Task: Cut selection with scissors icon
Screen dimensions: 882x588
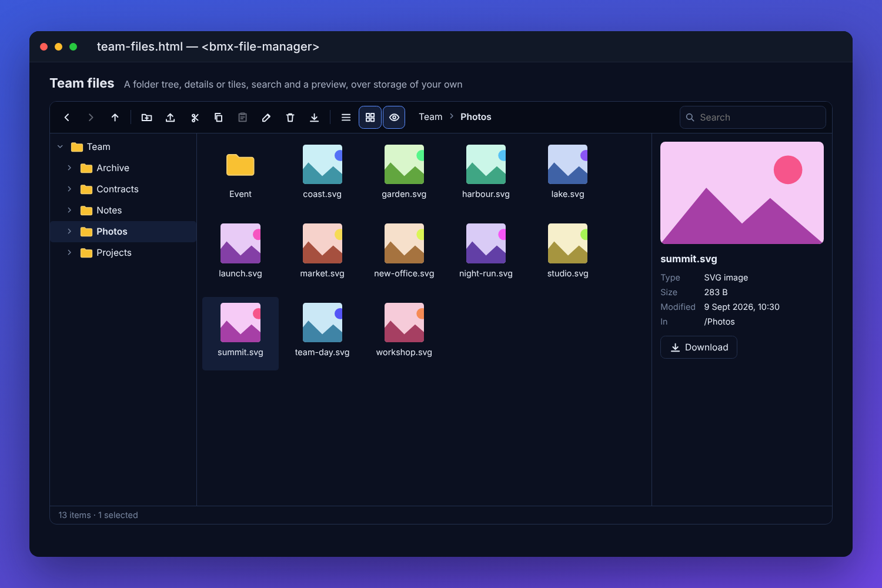Action: [195, 118]
